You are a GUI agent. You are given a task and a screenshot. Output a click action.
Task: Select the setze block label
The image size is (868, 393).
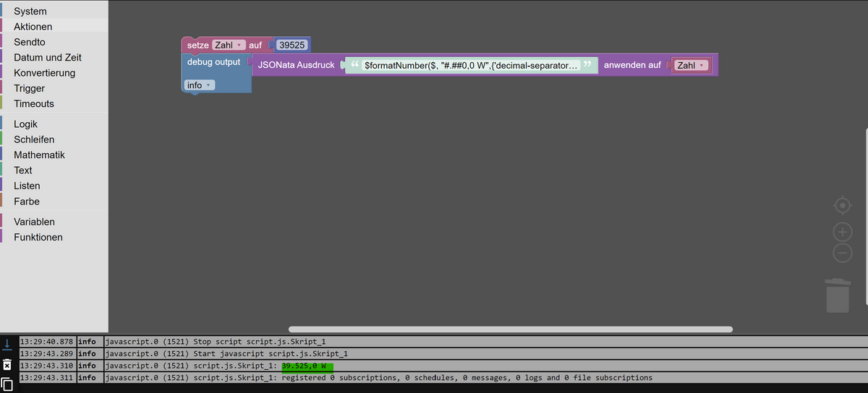tap(197, 45)
